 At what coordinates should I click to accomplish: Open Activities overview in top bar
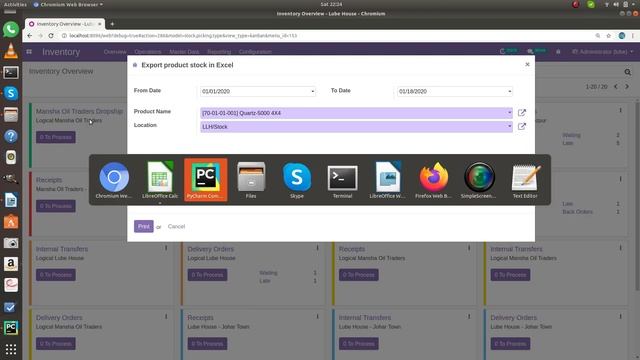click(15, 4)
